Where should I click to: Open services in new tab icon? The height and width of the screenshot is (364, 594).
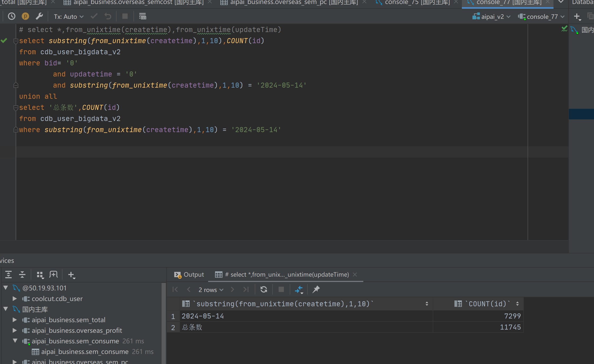53,275
